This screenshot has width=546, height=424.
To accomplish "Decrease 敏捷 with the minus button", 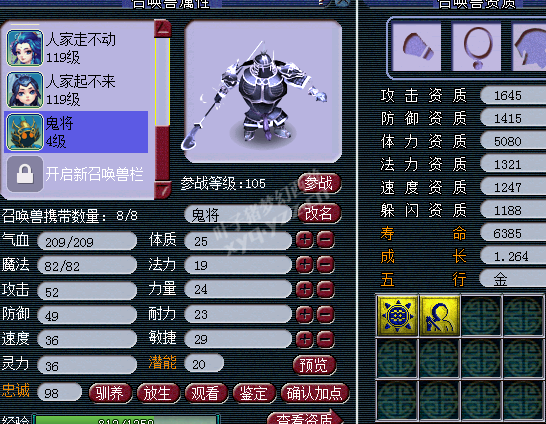I will coord(326,339).
